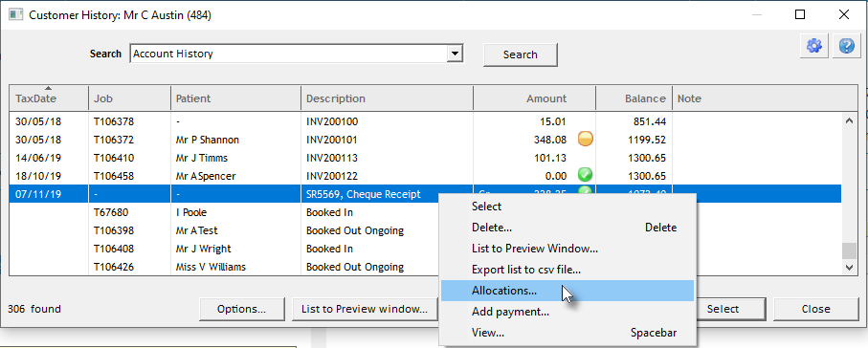Choose Add payment... from the context menu
Viewport: 868px width, 348px height.
coord(568,312)
